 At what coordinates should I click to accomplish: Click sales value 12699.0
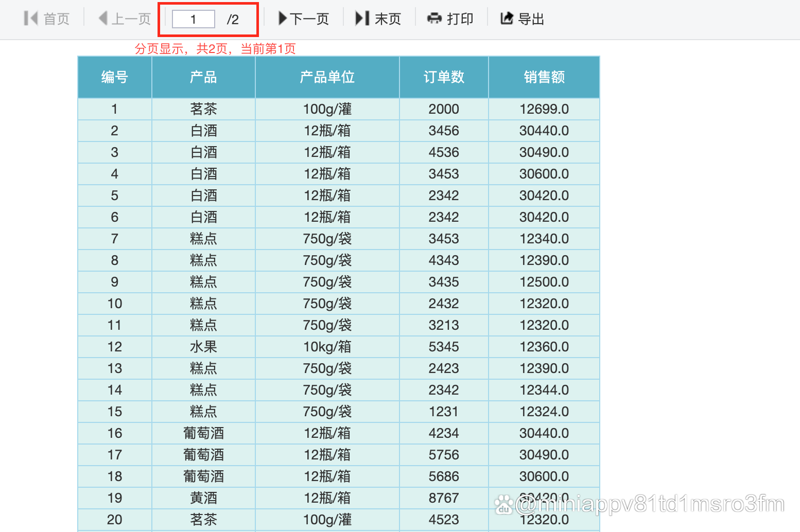pos(544,109)
